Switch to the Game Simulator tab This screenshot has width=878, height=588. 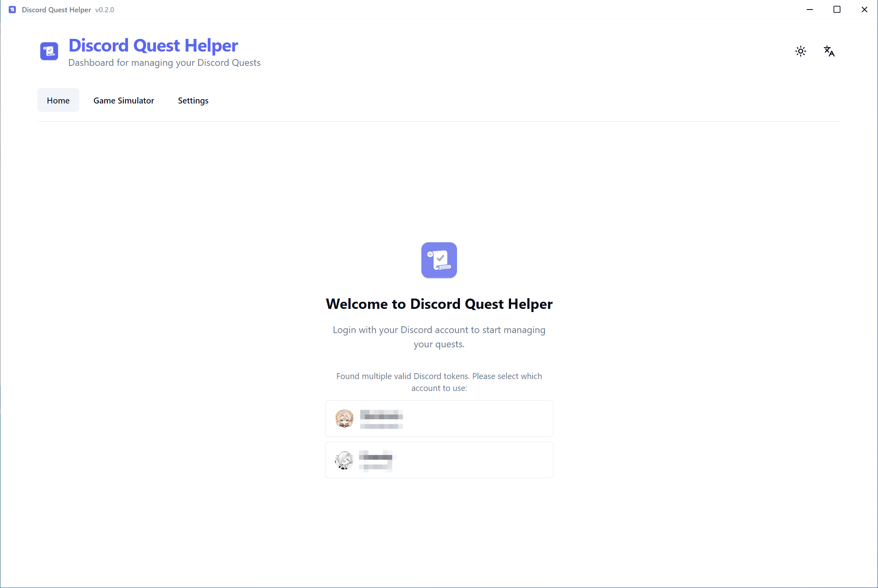[x=124, y=100]
